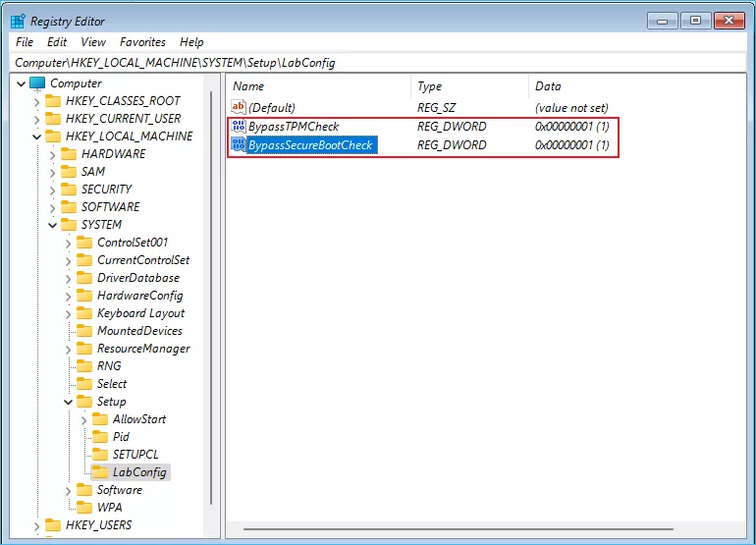Click the MountedDevices folder icon

point(84,331)
